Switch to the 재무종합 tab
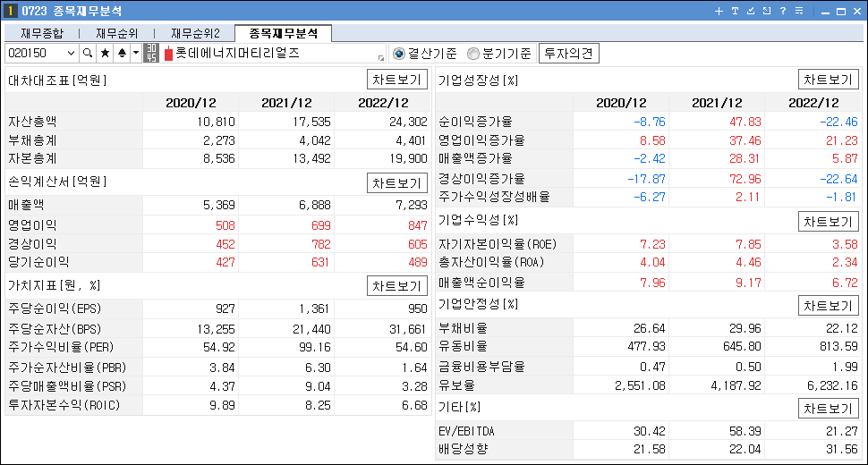 (x=42, y=34)
